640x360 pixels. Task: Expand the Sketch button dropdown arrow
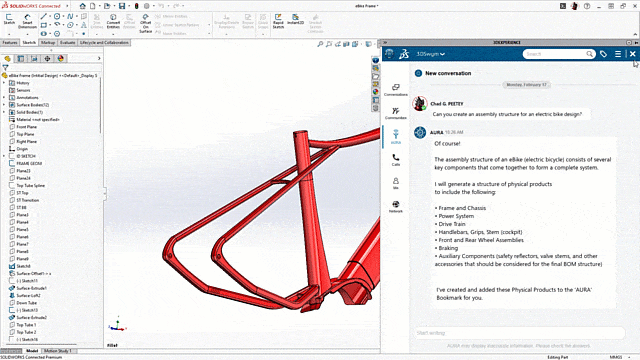(x=9, y=34)
